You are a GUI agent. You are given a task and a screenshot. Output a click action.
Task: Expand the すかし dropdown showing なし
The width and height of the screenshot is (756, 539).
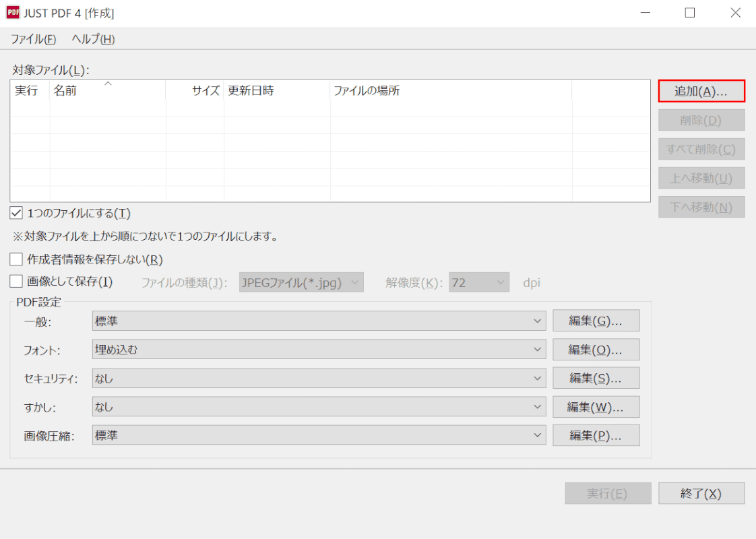[x=319, y=407]
